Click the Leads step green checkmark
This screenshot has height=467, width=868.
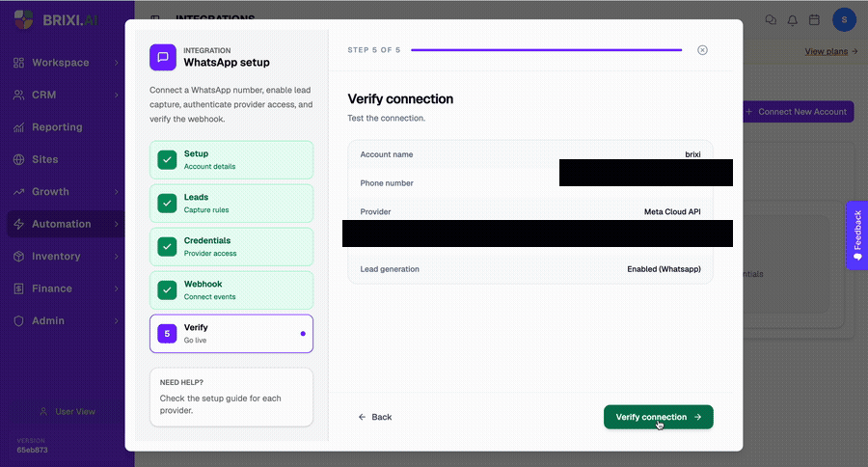167,204
